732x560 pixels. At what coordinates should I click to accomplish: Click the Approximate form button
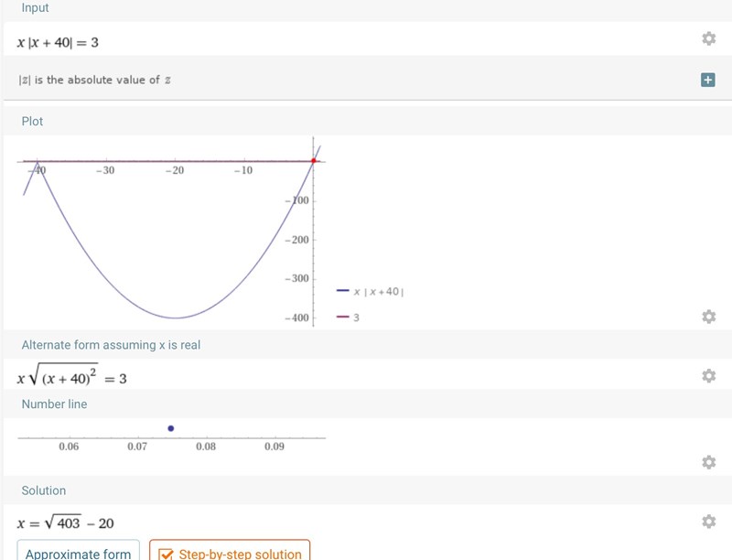(79, 553)
